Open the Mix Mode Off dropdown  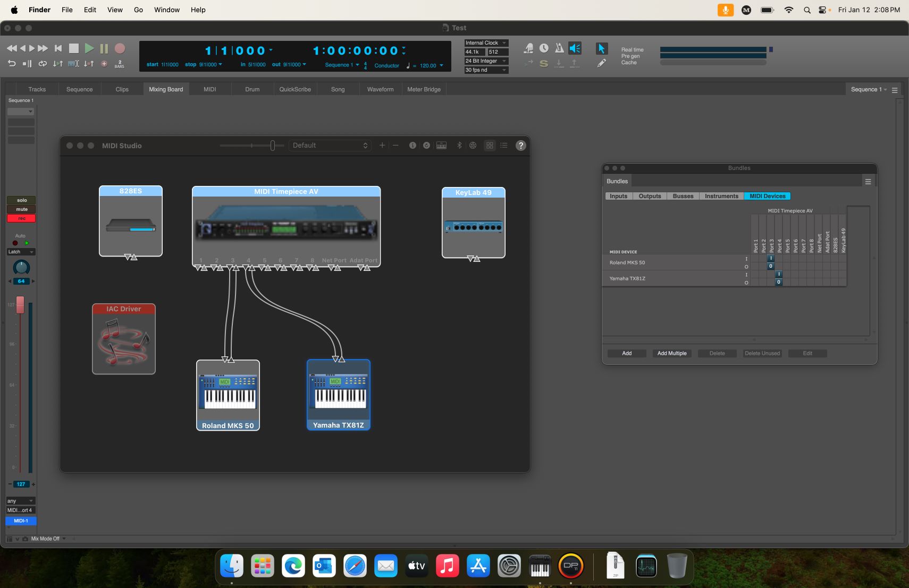coord(48,539)
